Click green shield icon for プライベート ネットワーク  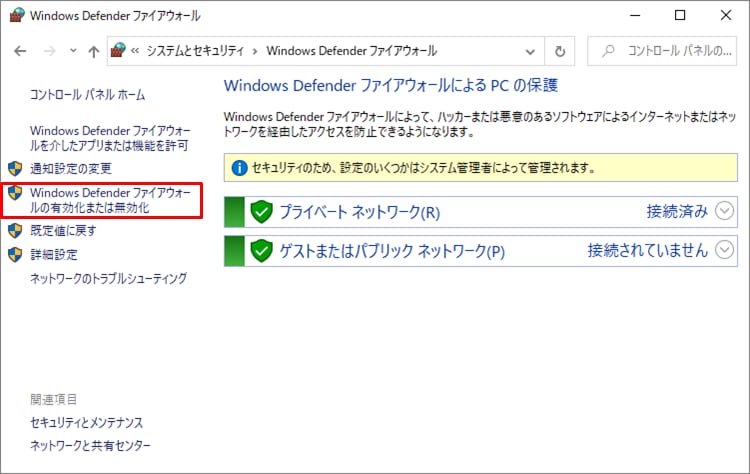(x=262, y=211)
